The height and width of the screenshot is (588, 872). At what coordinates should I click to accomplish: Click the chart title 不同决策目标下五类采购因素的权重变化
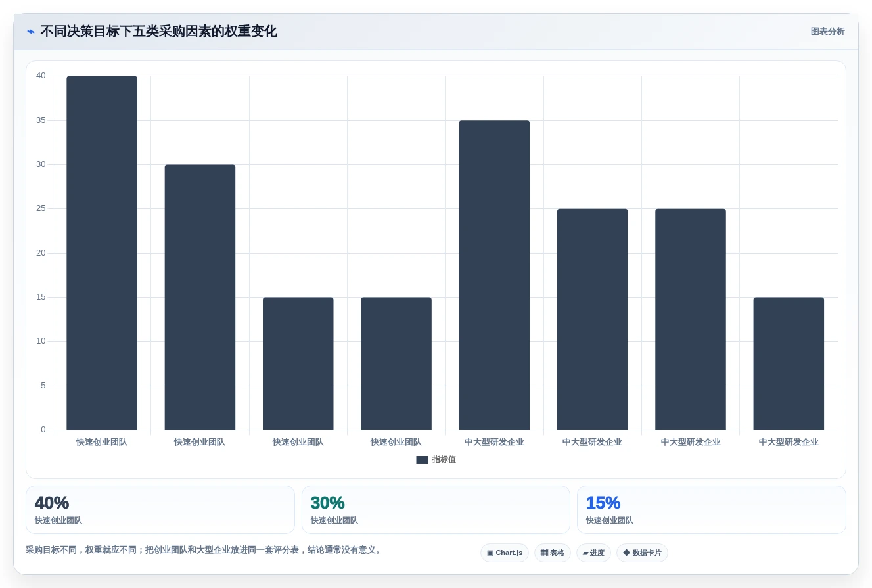click(x=159, y=32)
